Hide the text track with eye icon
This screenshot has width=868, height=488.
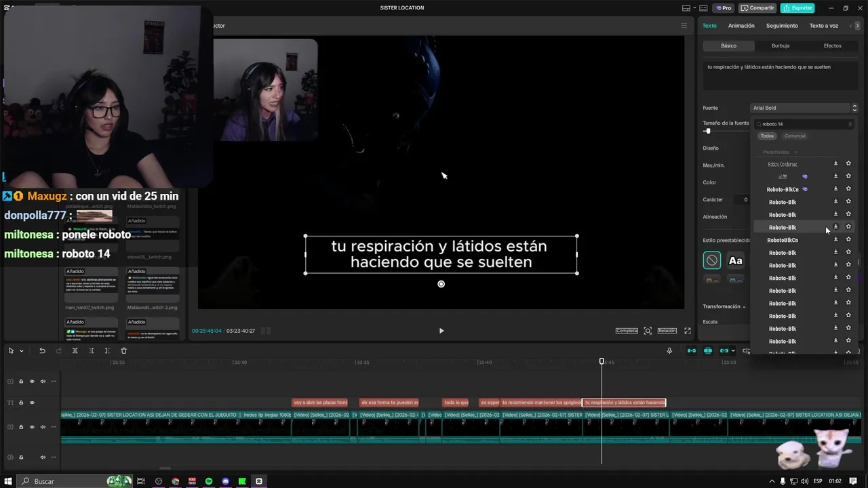pyautogui.click(x=32, y=403)
